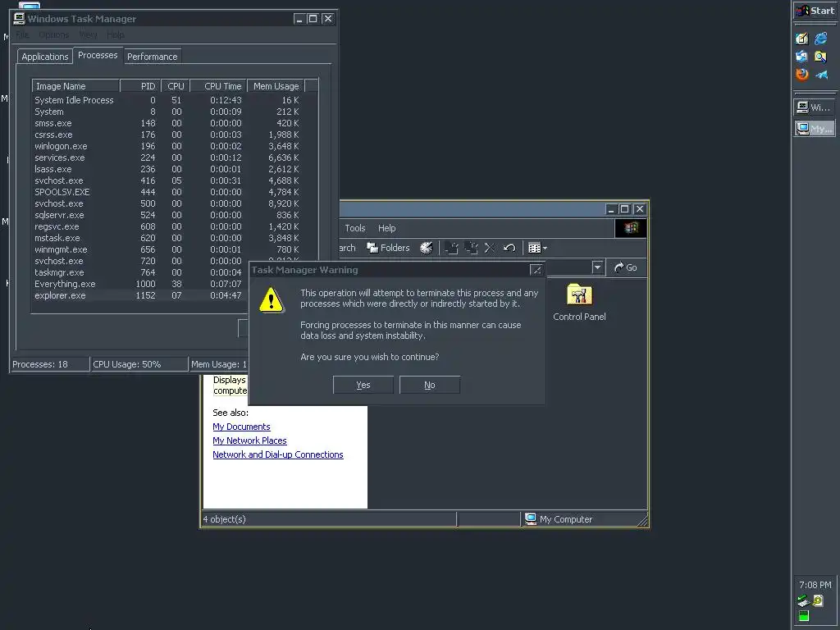Click the Delete toolbar icon in My Computer

click(x=490, y=248)
